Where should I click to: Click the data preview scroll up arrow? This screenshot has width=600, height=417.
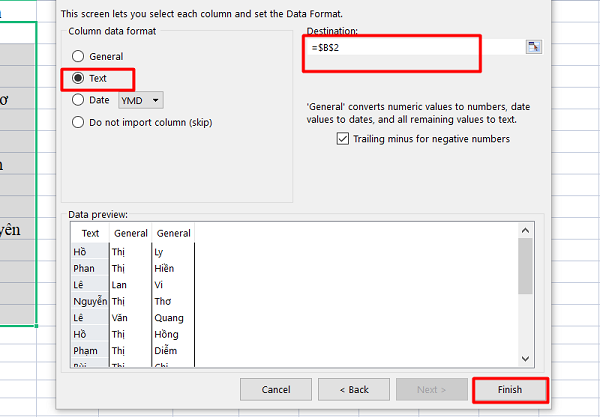525,232
